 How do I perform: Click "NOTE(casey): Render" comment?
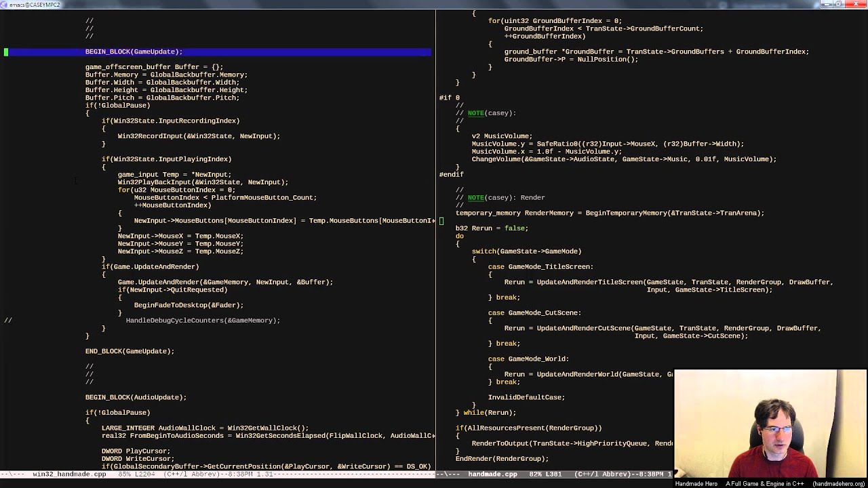coord(506,198)
